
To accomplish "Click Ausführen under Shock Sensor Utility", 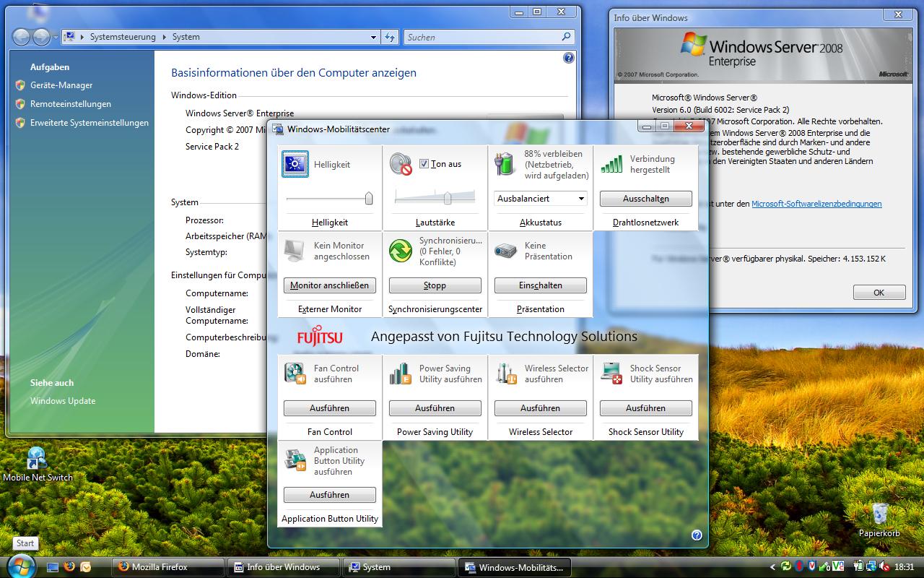I will (646, 408).
